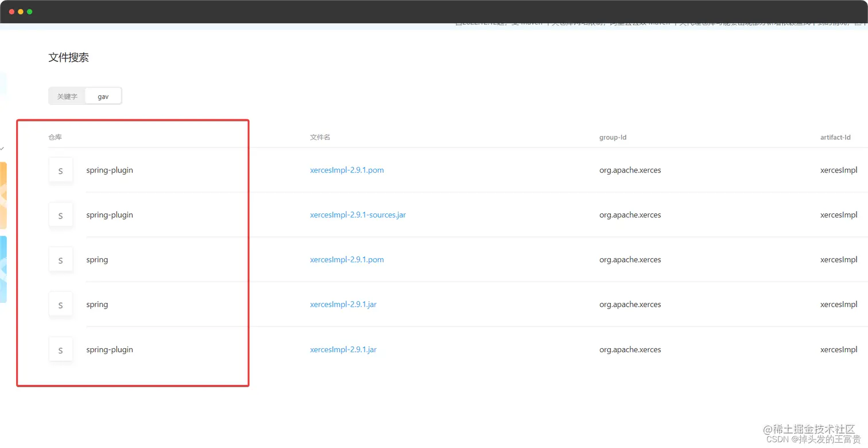The image size is (868, 448).
Task: Maximize the window with green button
Action: click(30, 11)
